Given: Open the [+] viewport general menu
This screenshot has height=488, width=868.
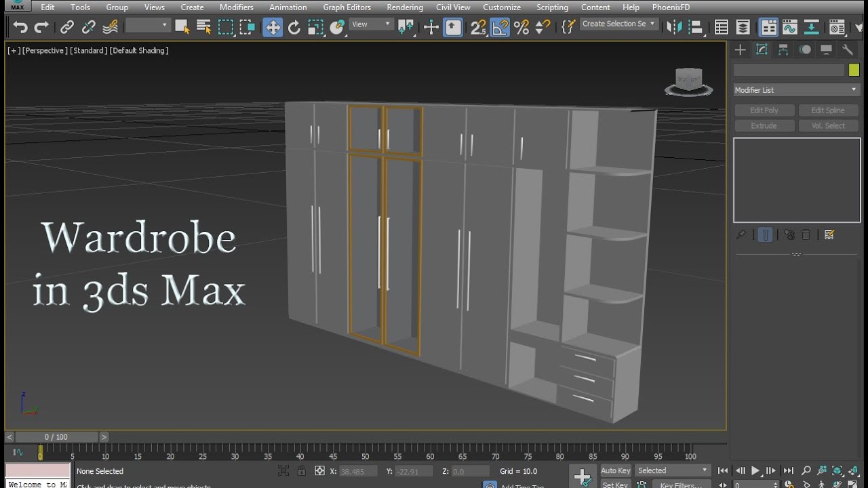Looking at the screenshot, I should click(x=14, y=50).
